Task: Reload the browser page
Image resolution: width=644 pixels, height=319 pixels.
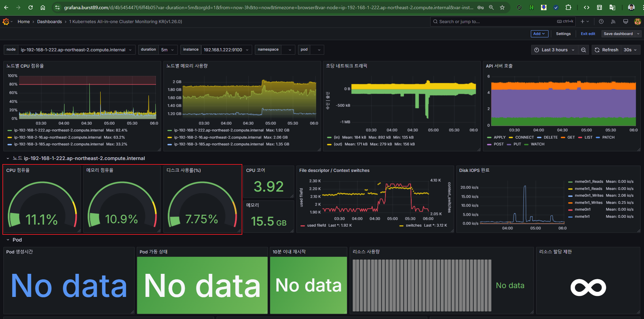Action: [x=31, y=7]
